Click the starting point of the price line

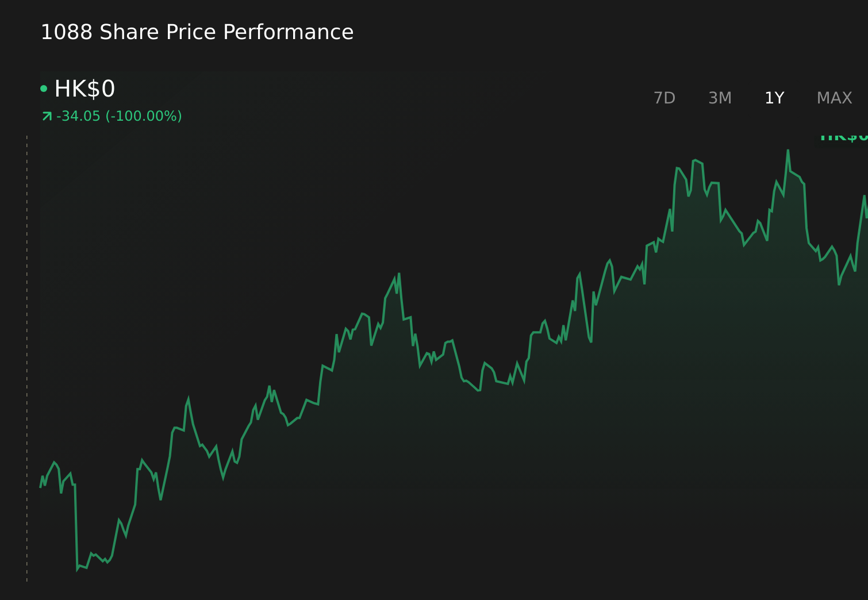(x=40, y=487)
